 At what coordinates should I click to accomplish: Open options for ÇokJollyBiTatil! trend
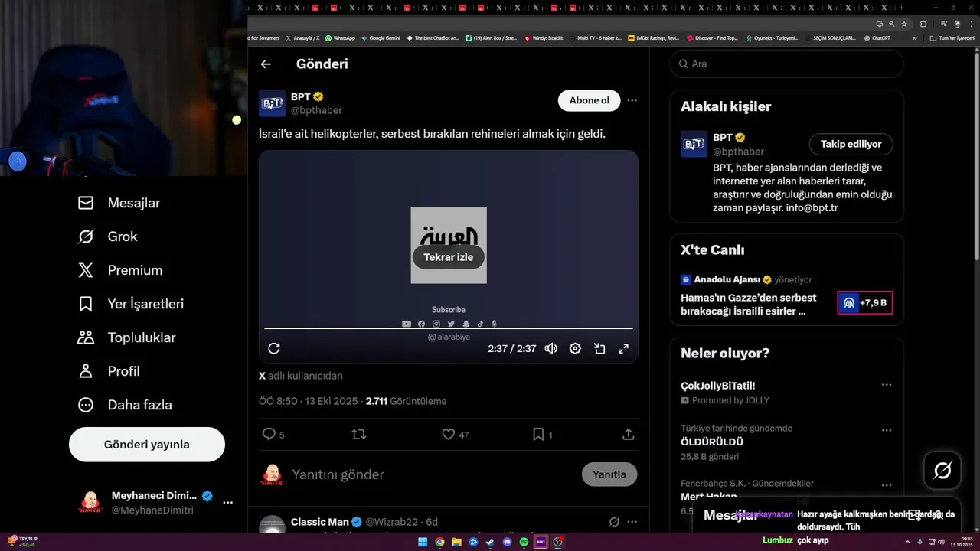(887, 385)
